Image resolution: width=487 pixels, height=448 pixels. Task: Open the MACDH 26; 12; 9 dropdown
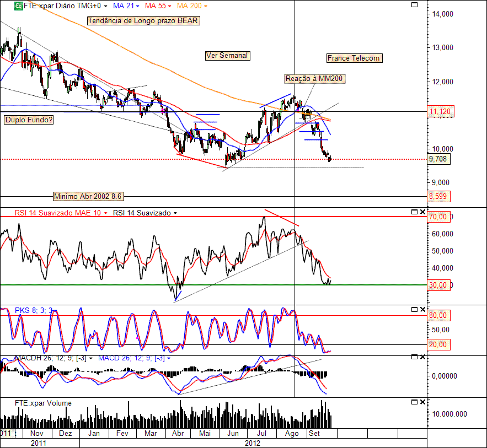(90, 358)
